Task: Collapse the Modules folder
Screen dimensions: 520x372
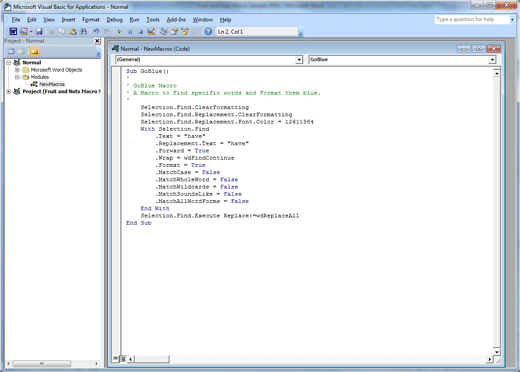Action: pos(17,77)
